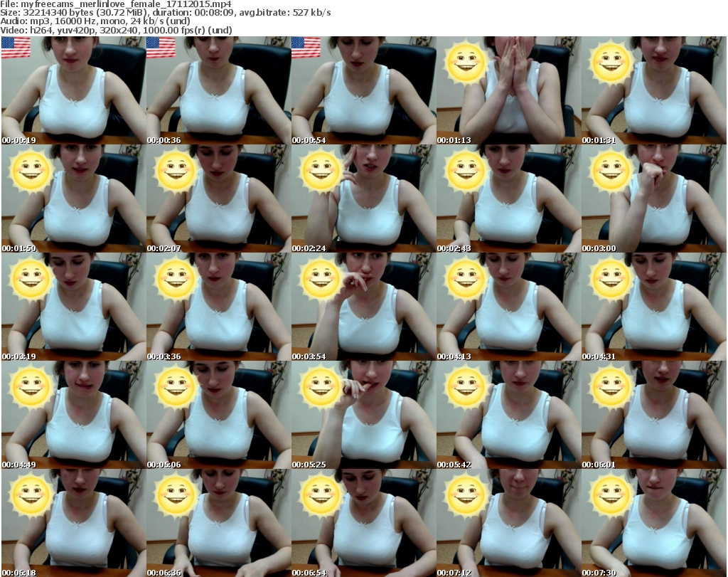Open the frame stamped 00:01:13
Viewport: 728px width, 577px height.
click(509, 90)
